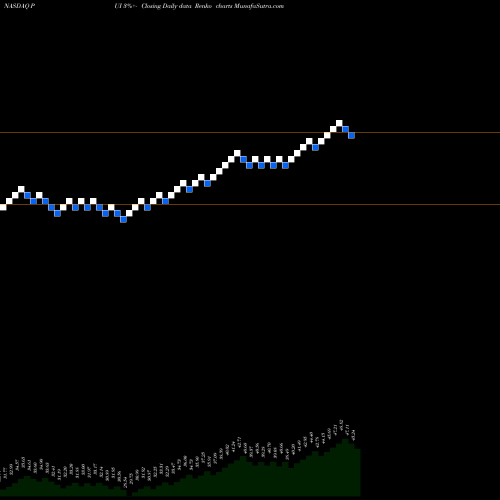The height and width of the screenshot is (500, 500).
Task: Select the last blue Renko brick at the right end
Action: point(351,135)
